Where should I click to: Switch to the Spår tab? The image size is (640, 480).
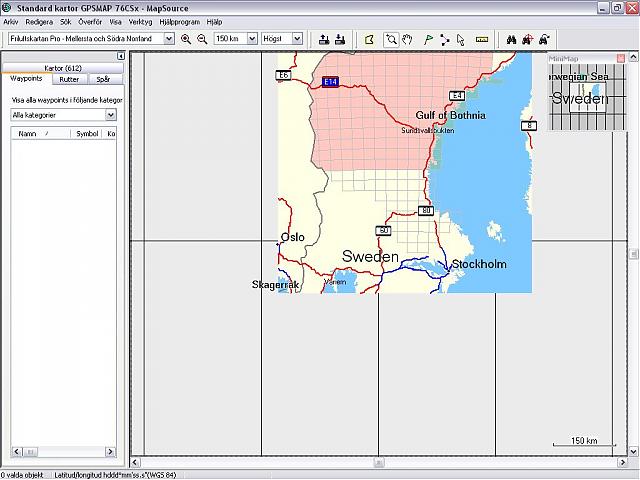click(x=103, y=80)
